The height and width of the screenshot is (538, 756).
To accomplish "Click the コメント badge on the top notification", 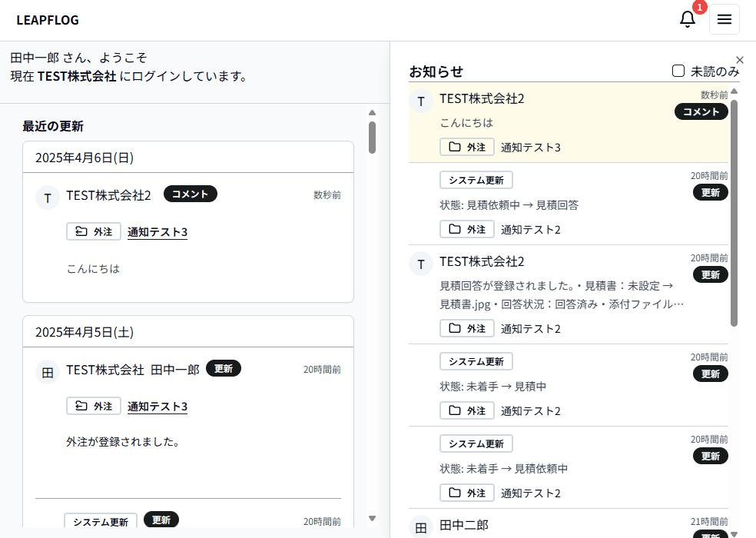I will (701, 111).
